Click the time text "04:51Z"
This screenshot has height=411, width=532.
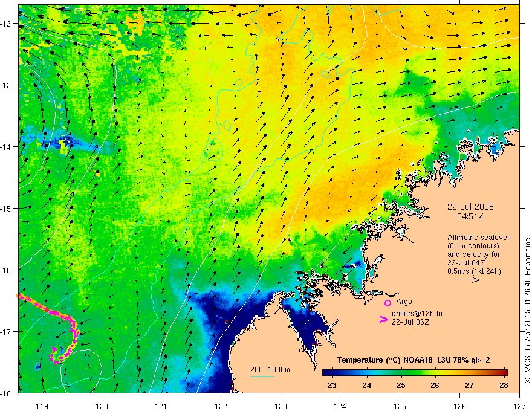470,216
